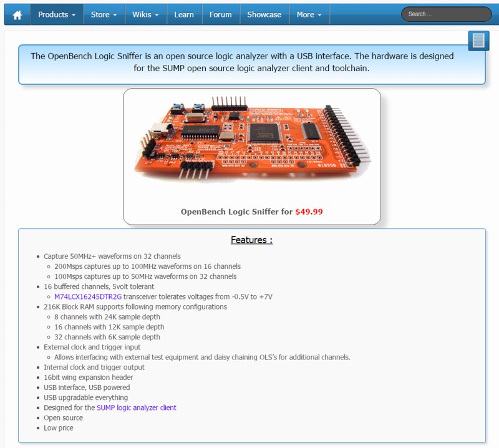Click the blue document icon at top right
This screenshot has height=448, width=499.
click(478, 41)
